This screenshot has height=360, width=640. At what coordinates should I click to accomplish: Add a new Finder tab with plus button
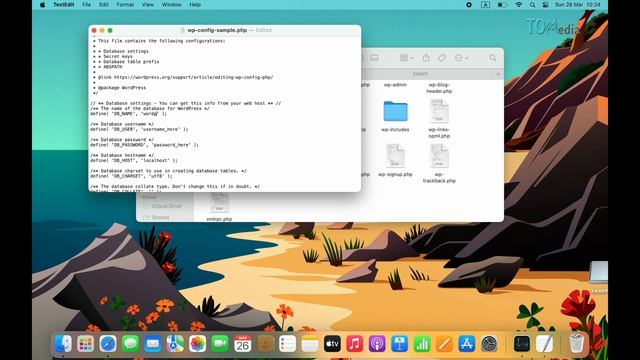pos(498,74)
